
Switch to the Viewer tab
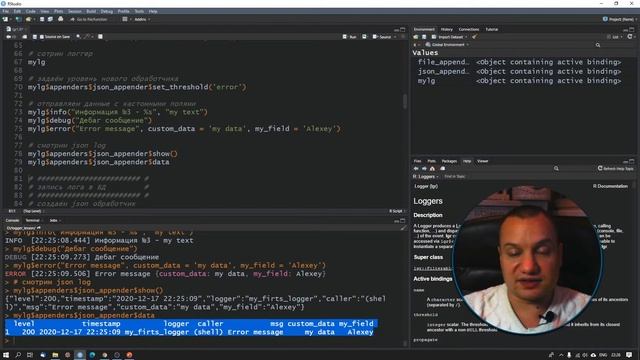point(482,161)
